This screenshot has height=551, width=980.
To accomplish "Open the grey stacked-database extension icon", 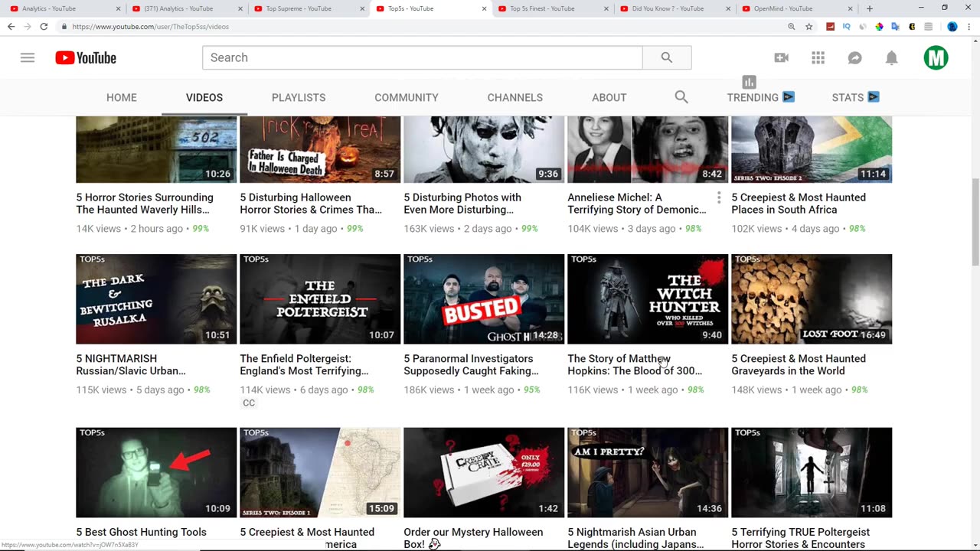I will [x=928, y=26].
